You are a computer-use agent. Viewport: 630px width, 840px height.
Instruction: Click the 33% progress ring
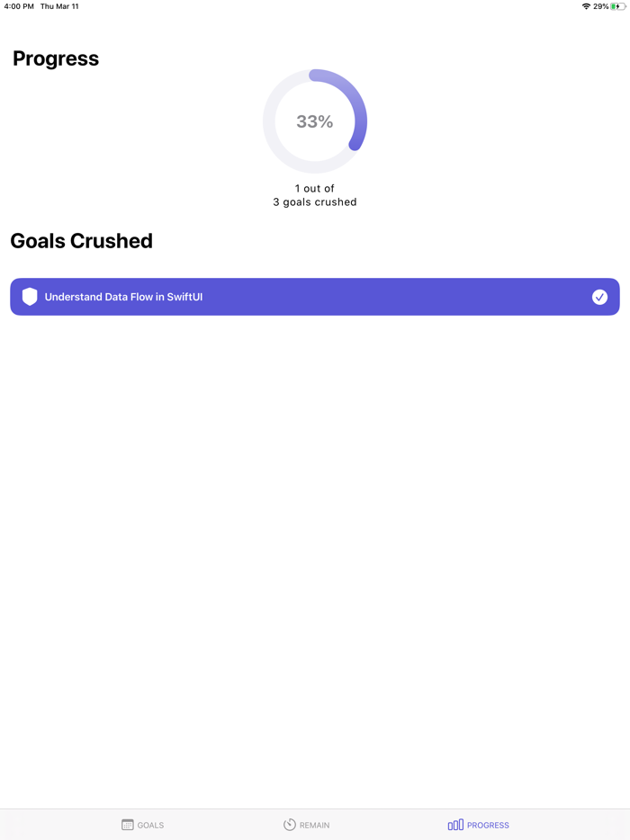[315, 121]
